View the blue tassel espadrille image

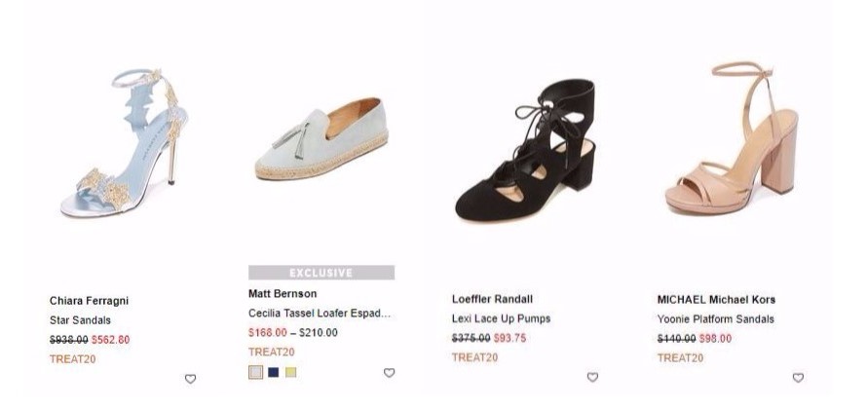[321, 139]
